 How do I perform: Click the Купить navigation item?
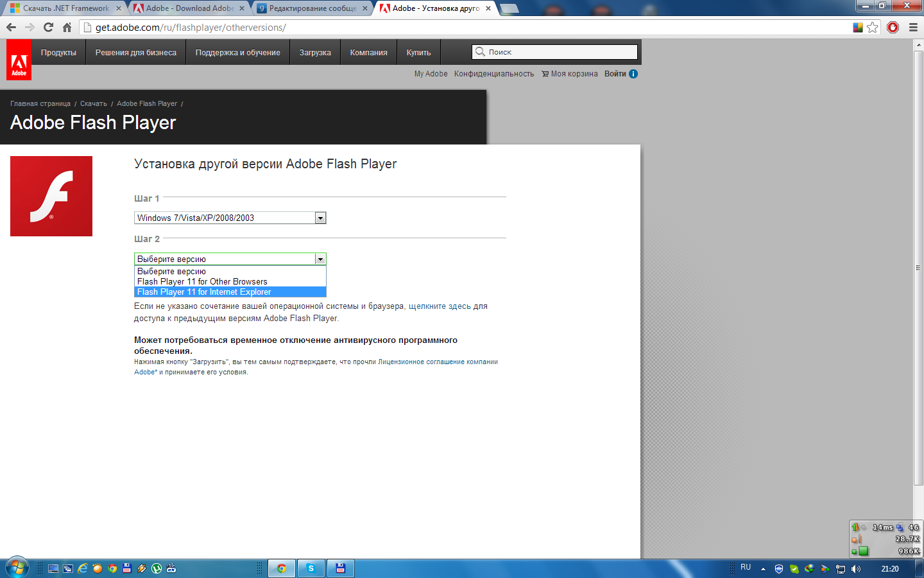[418, 53]
